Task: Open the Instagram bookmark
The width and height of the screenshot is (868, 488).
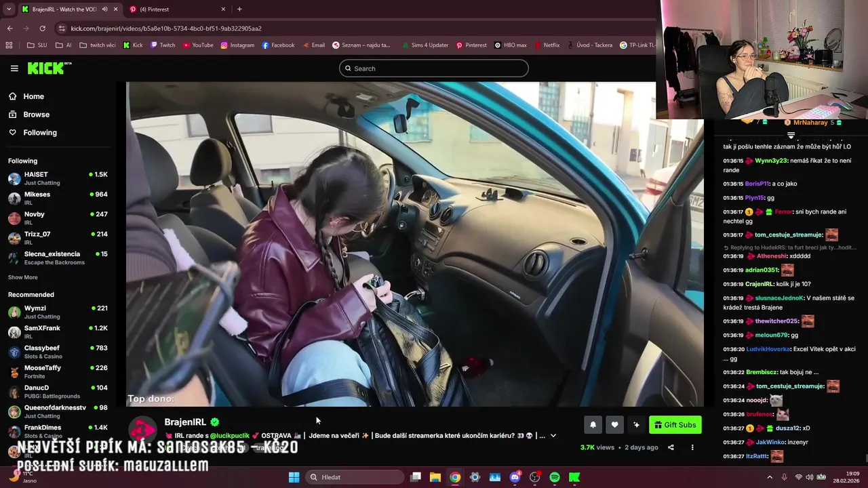Action: [237, 45]
